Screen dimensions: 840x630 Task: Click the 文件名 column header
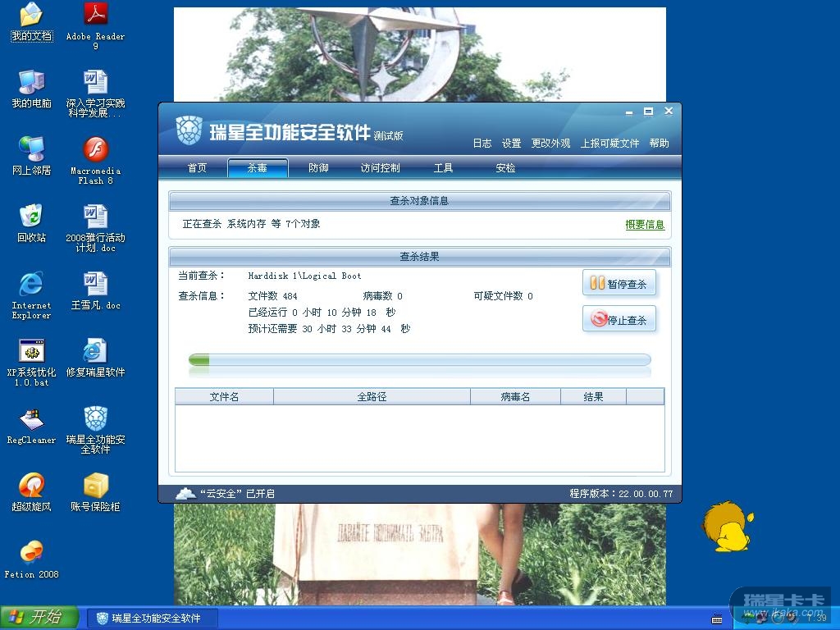tap(224, 396)
